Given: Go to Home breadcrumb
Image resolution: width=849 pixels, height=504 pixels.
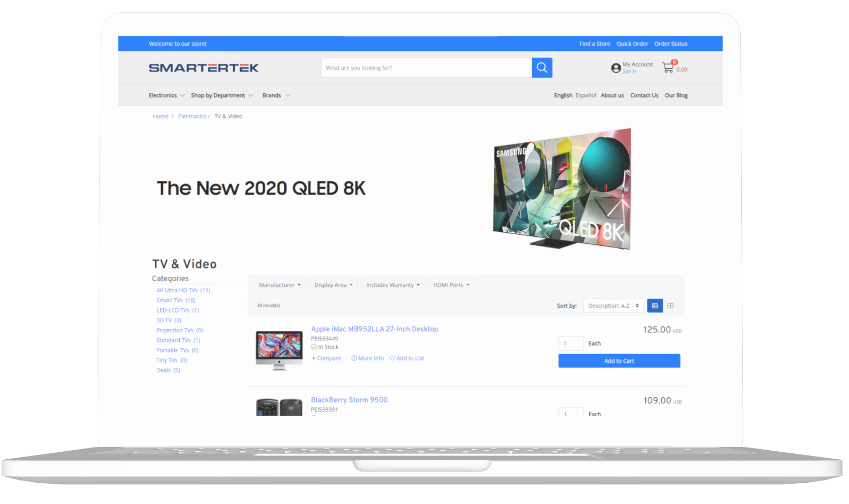Looking at the screenshot, I should 161,116.
